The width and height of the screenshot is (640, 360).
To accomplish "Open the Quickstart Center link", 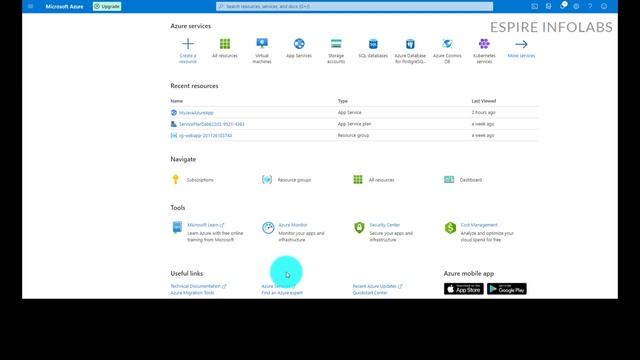I will click(x=370, y=293).
